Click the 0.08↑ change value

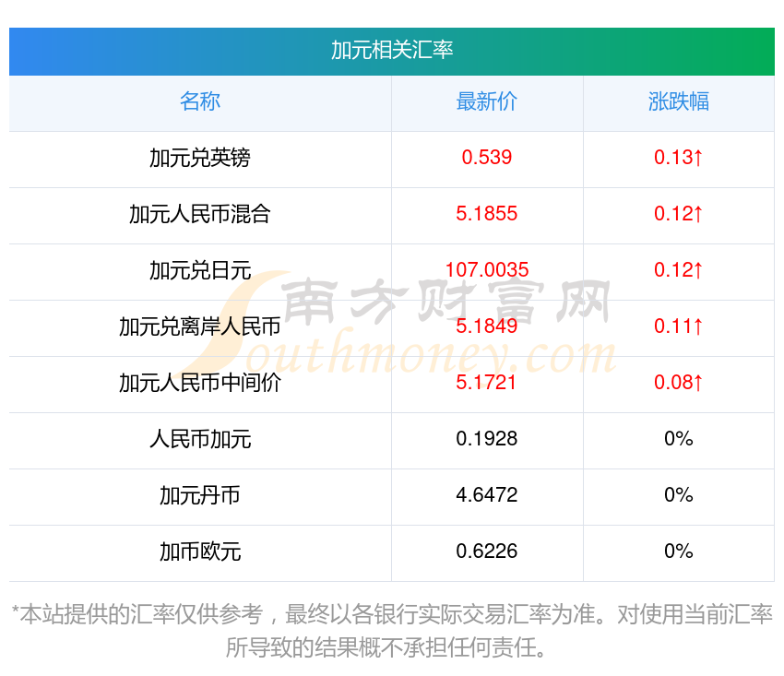[x=679, y=383]
